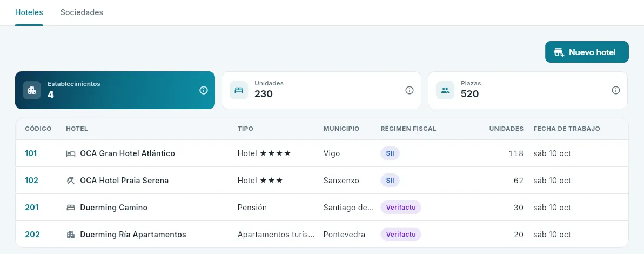Click the 30 units value

(x=518, y=208)
